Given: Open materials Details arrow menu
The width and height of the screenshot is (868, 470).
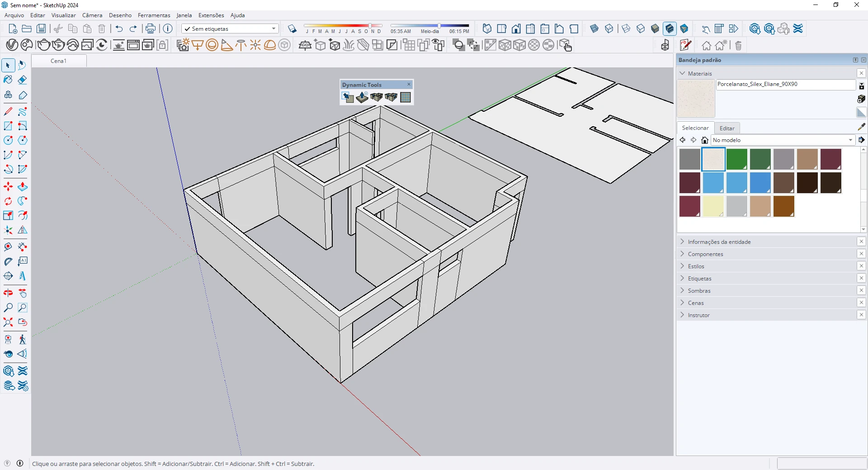Looking at the screenshot, I should click(861, 140).
